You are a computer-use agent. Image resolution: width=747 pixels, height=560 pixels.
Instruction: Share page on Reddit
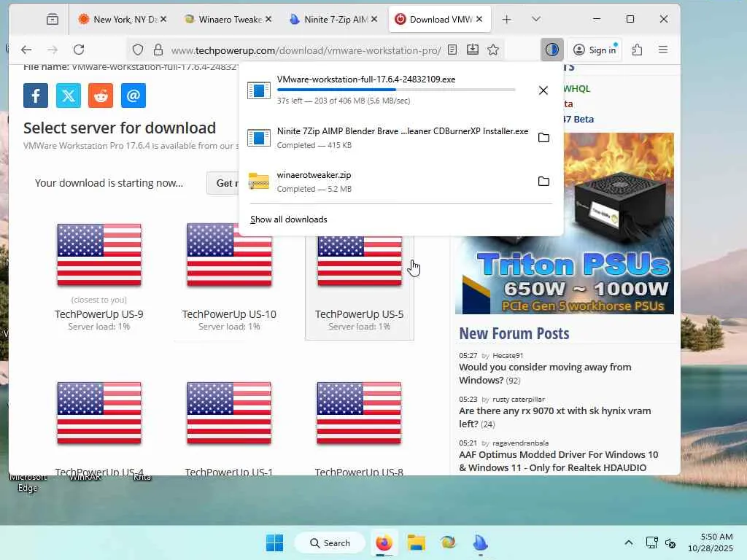pos(101,96)
